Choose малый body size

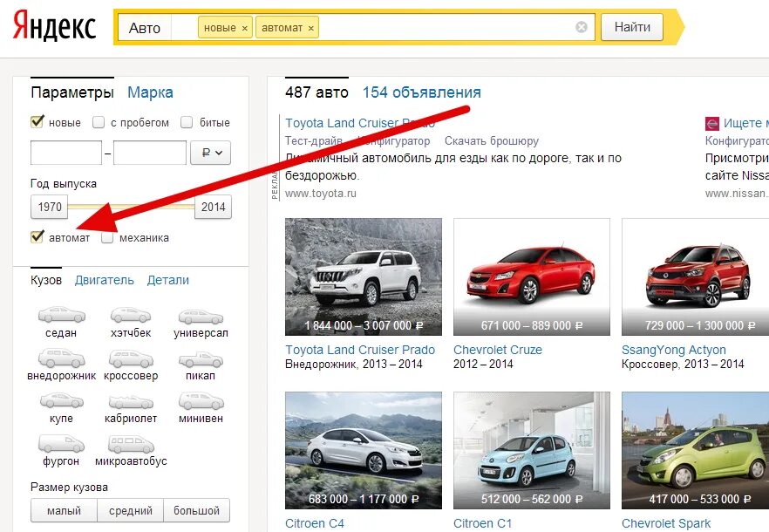[64, 510]
